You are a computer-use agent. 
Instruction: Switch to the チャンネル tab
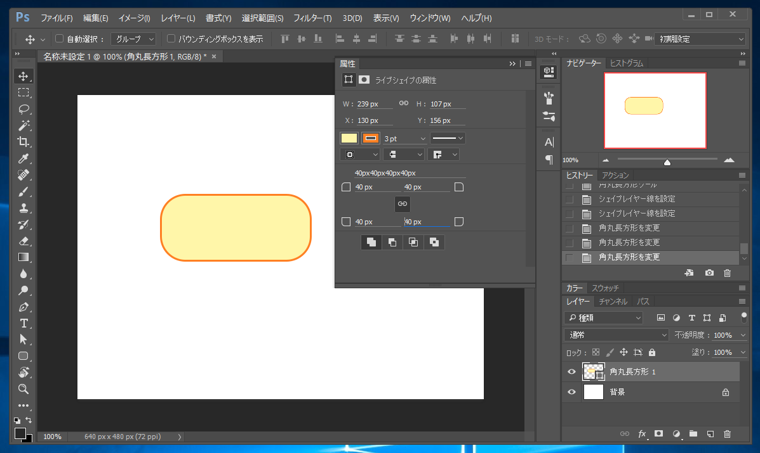coord(613,301)
